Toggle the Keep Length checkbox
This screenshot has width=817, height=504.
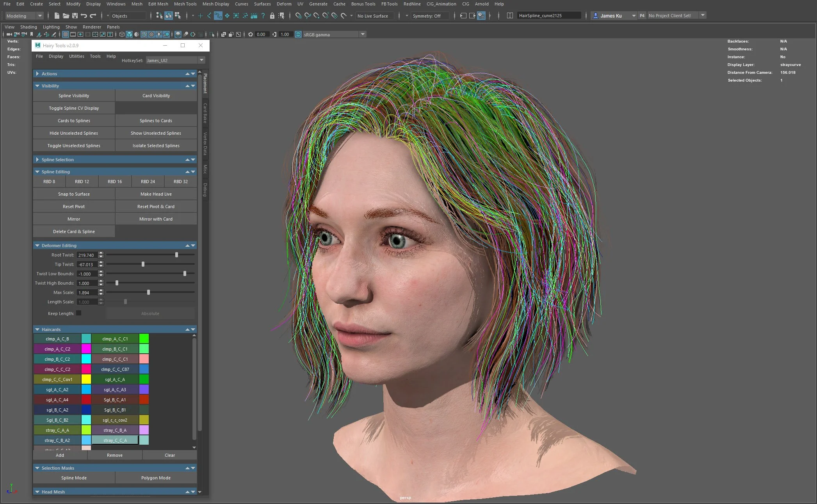[79, 313]
